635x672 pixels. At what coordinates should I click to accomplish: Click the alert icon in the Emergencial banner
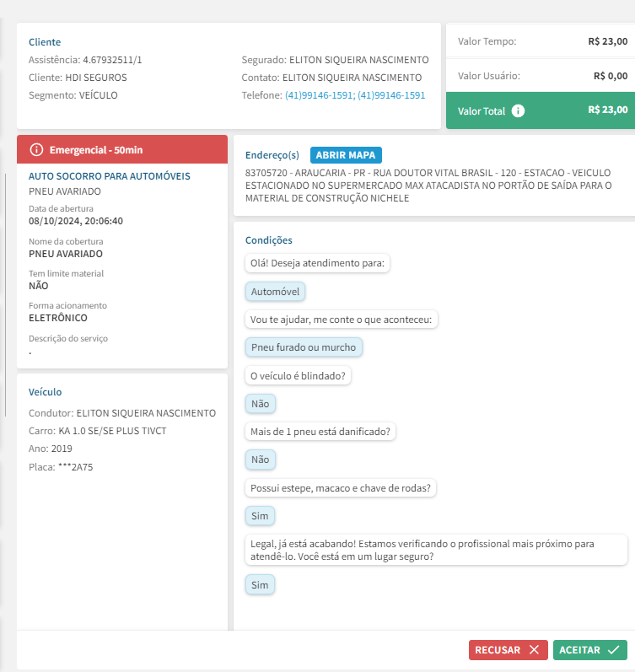pos(36,149)
